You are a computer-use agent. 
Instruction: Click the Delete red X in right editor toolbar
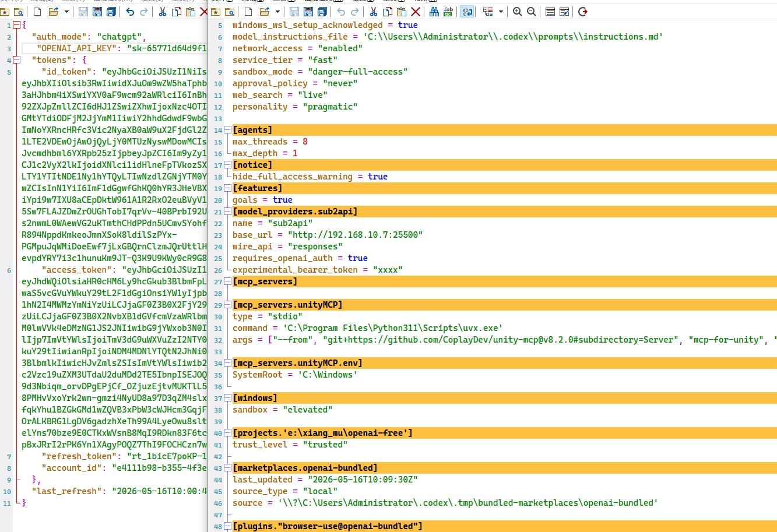pyautogui.click(x=416, y=12)
